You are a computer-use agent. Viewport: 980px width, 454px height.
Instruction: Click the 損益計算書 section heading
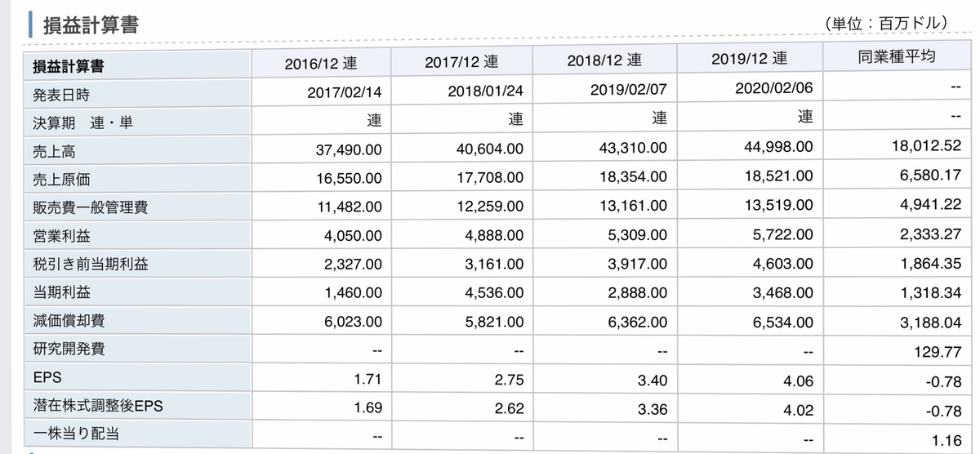pyautogui.click(x=90, y=25)
